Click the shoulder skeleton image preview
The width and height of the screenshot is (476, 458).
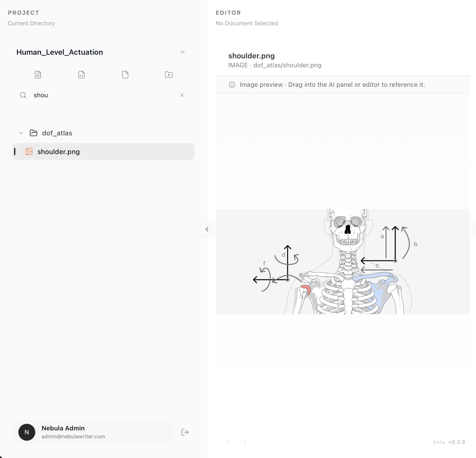(342, 261)
